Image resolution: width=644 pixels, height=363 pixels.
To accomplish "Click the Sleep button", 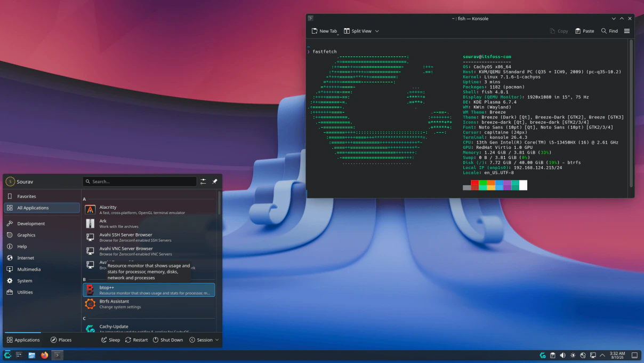I will [x=110, y=340].
